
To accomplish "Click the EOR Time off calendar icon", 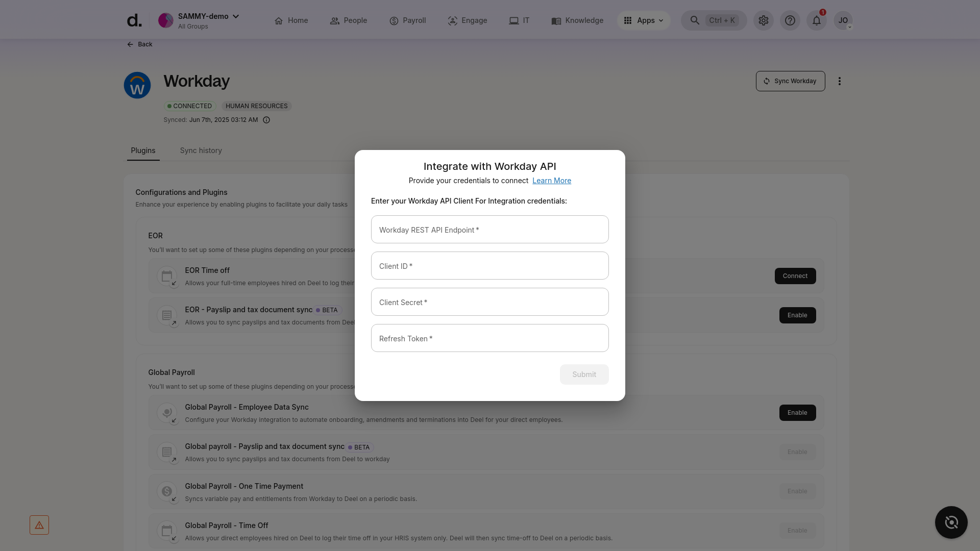I will pyautogui.click(x=167, y=277).
